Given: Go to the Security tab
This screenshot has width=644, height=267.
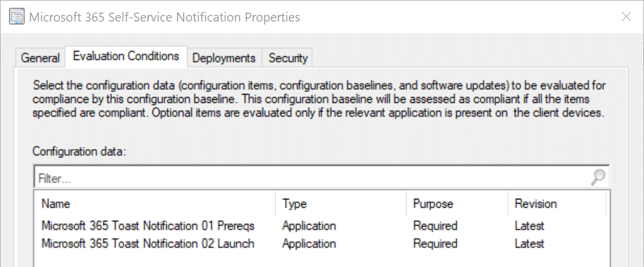Looking at the screenshot, I should (288, 58).
